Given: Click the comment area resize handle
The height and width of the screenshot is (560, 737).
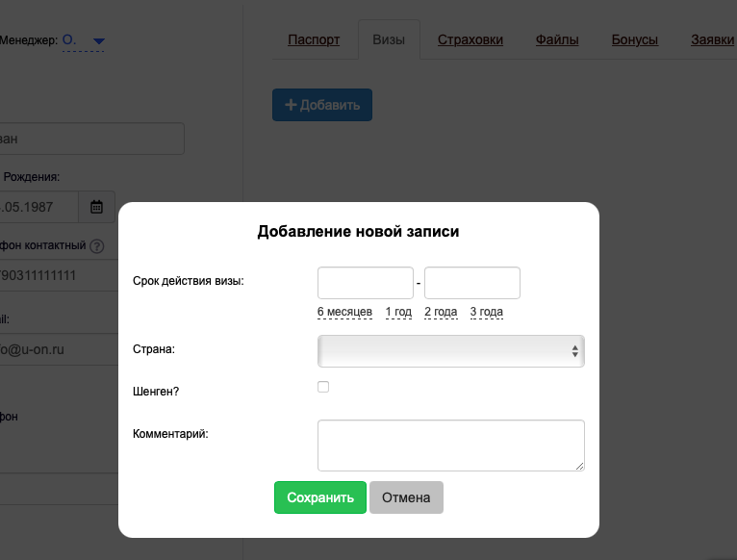Looking at the screenshot, I should pos(579,466).
